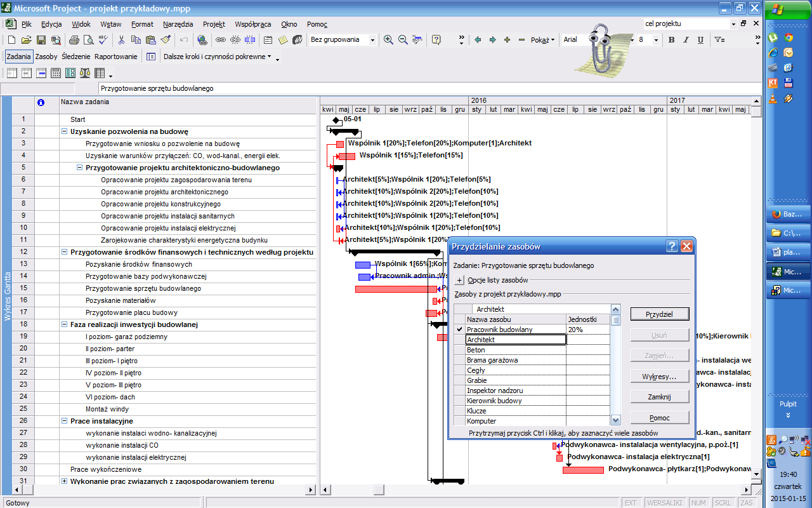Open the Widok menu
This screenshot has height=508, width=812.
click(81, 24)
